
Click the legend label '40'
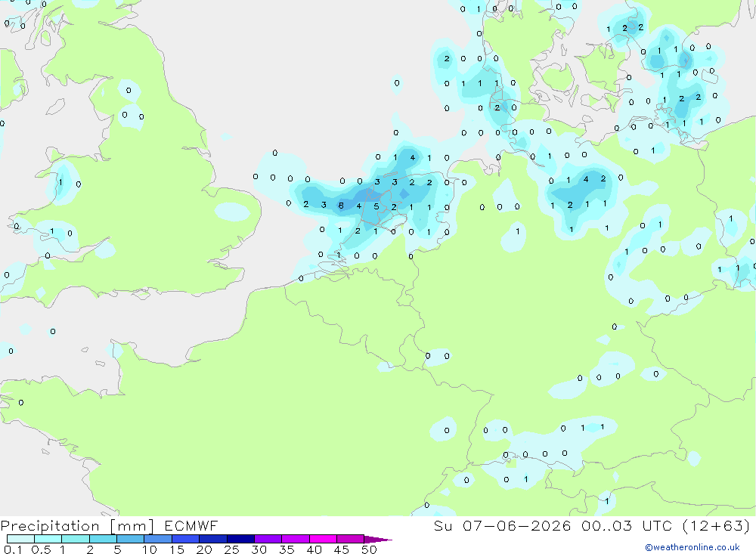(314, 549)
